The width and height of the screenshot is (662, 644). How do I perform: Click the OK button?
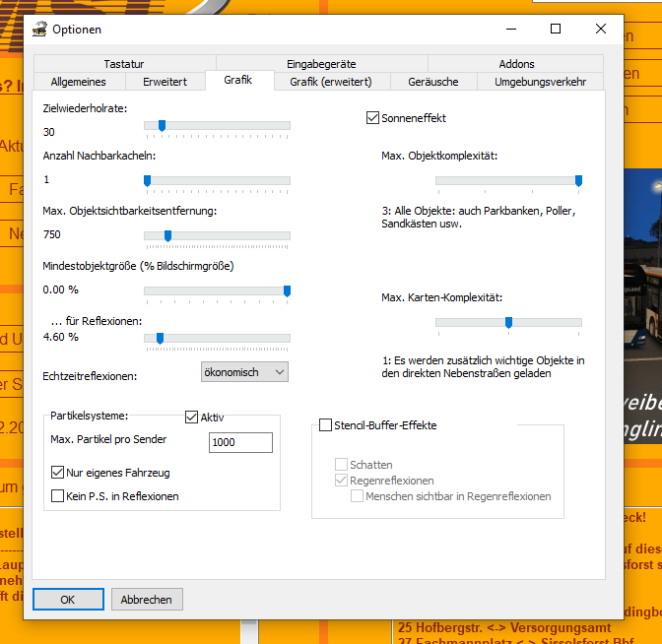pyautogui.click(x=68, y=599)
